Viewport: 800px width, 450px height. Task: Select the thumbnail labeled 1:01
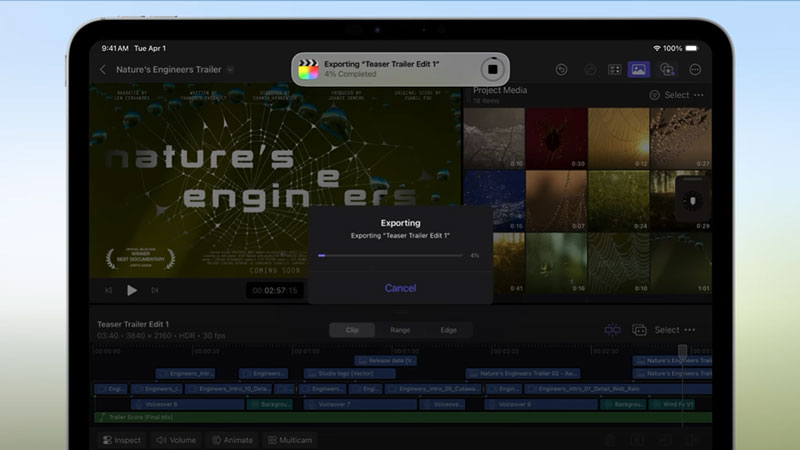pos(681,263)
